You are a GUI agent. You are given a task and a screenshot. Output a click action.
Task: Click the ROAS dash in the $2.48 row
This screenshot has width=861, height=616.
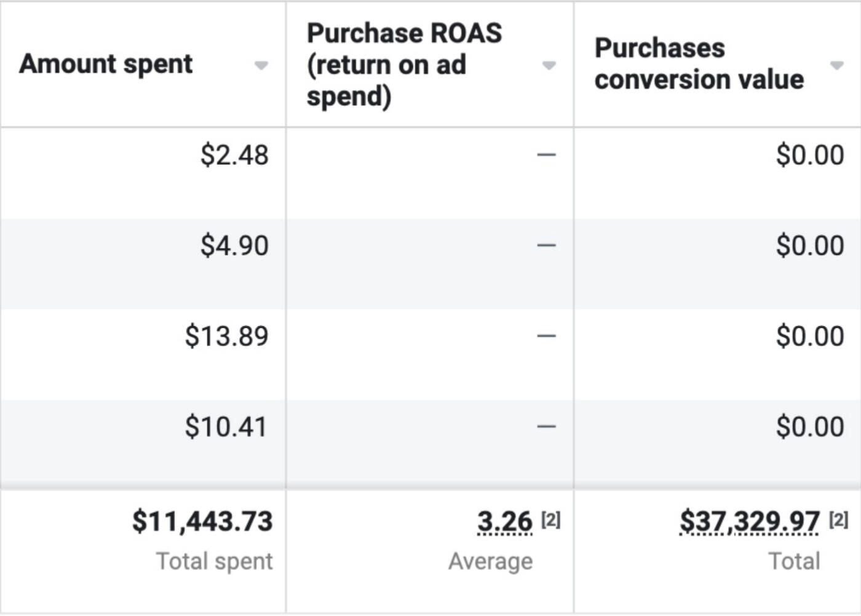(x=546, y=155)
